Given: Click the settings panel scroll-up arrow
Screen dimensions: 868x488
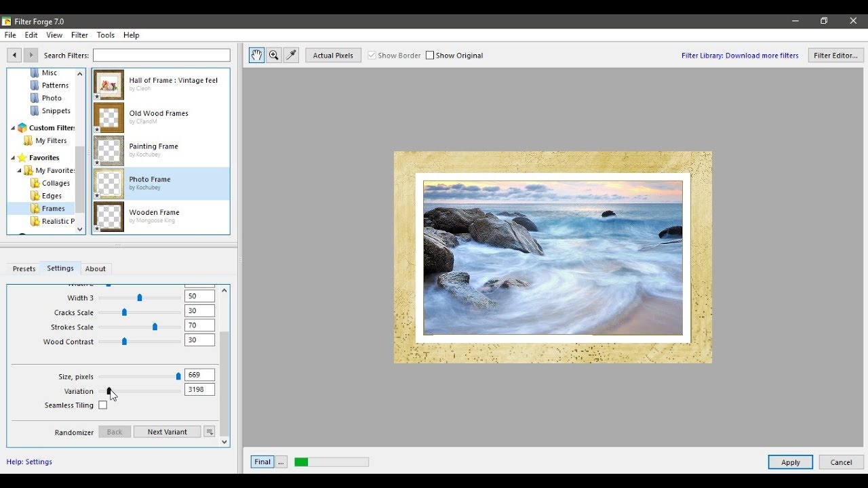Looking at the screenshot, I should pyautogui.click(x=224, y=290).
